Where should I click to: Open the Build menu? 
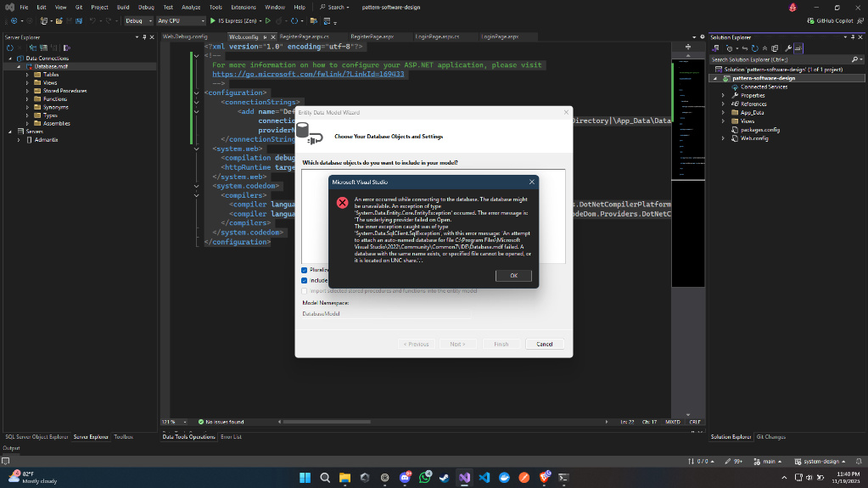pyautogui.click(x=123, y=7)
